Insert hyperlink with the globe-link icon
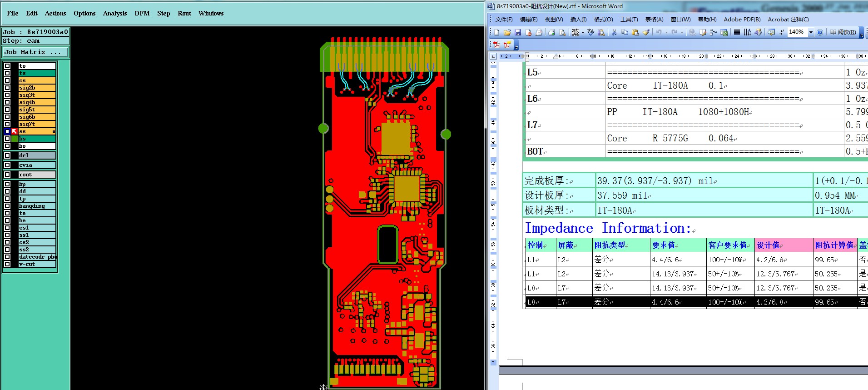This screenshot has height=390, width=868. pos(692,32)
